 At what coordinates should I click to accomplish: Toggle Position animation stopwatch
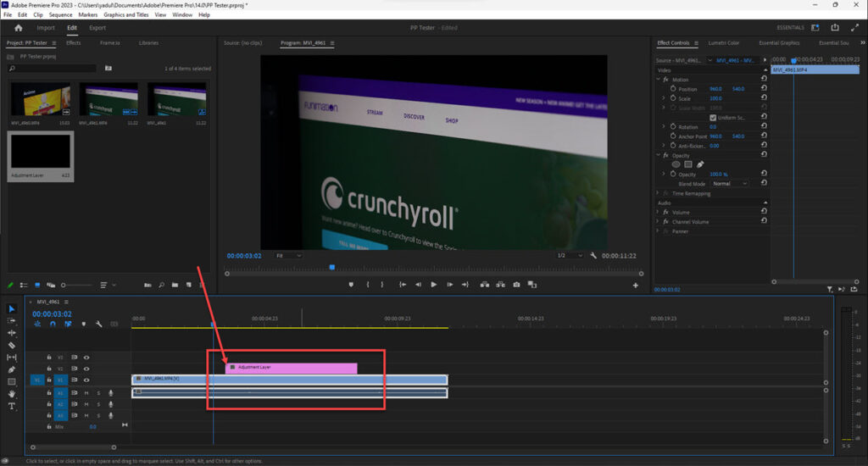pos(673,89)
